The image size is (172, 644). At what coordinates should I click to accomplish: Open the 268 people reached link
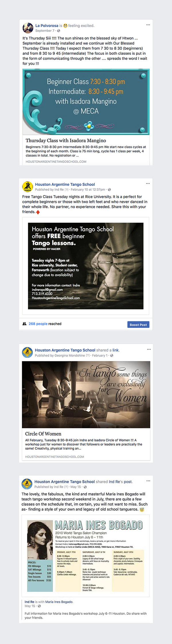pos(38,324)
